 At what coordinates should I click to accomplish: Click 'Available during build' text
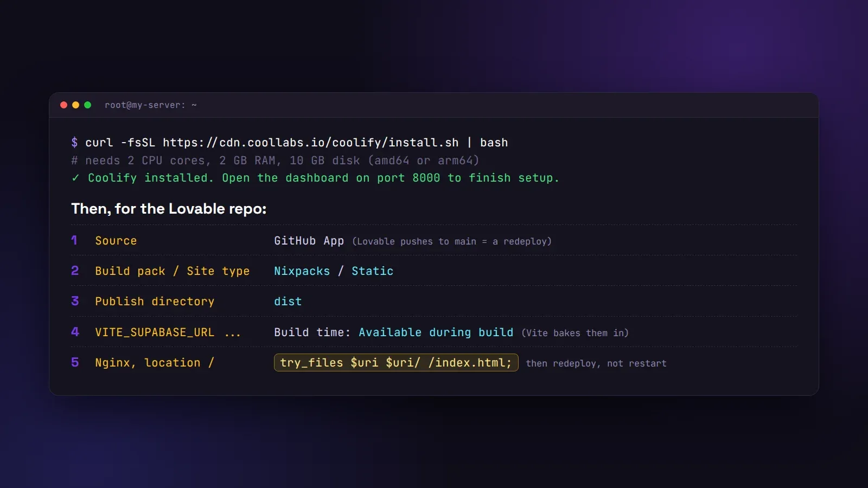point(436,332)
